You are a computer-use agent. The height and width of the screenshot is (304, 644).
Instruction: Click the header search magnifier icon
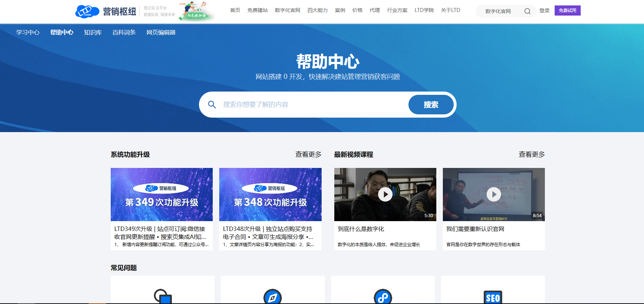pyautogui.click(x=527, y=11)
